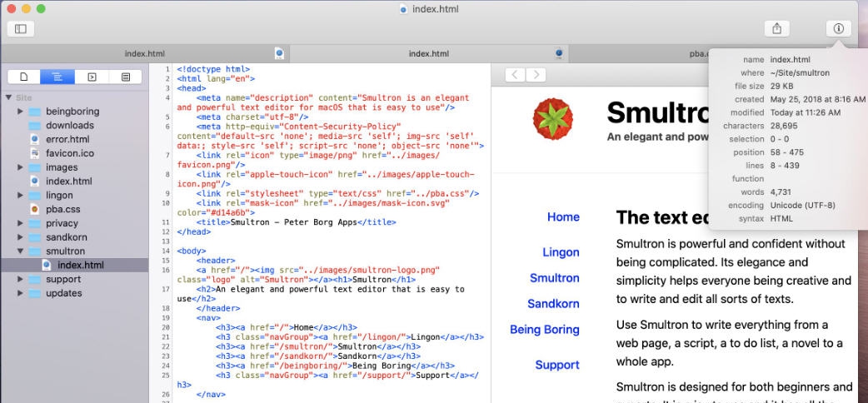Go back in the preview pane
The height and width of the screenshot is (403, 868).
[x=516, y=75]
